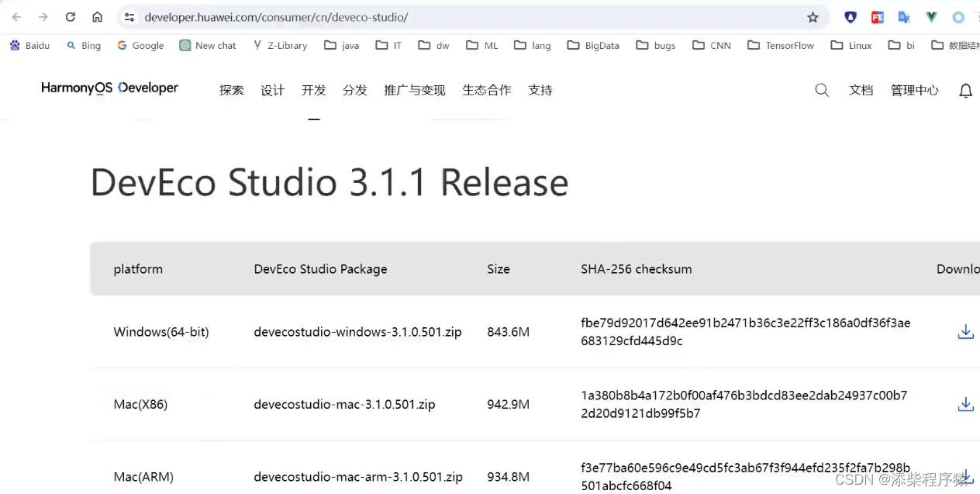Open site information icon in address bar
The height and width of the screenshot is (494, 980).
click(129, 17)
